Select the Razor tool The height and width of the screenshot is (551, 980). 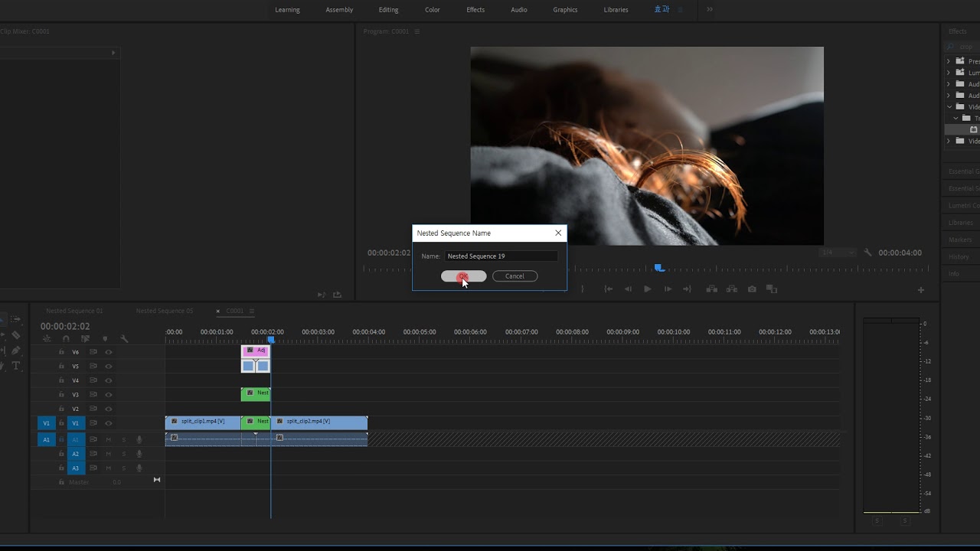click(x=16, y=335)
